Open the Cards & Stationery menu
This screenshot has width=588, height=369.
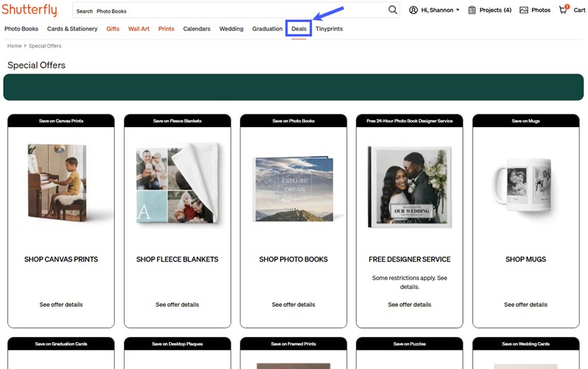pos(72,29)
